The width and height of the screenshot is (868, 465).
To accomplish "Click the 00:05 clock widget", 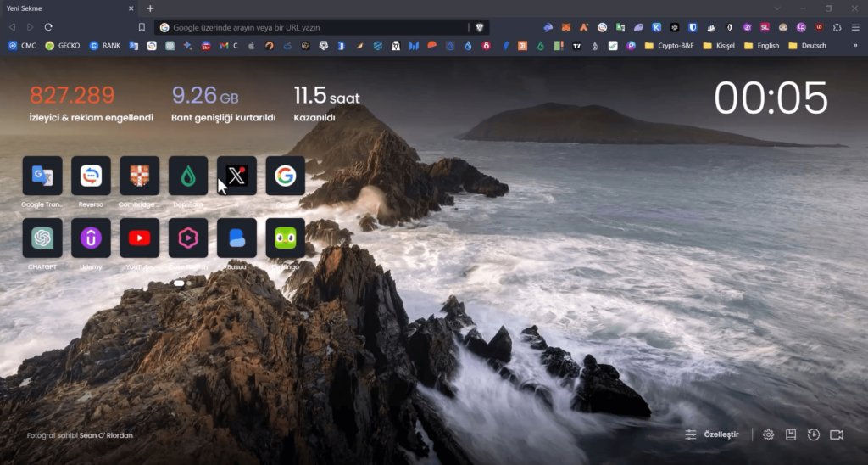I will click(x=771, y=98).
